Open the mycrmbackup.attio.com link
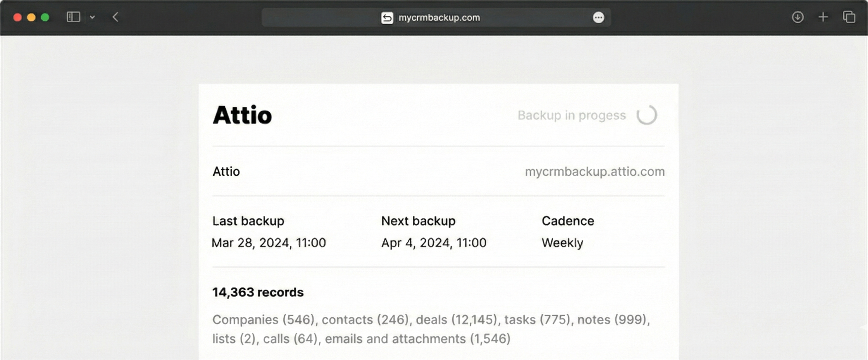Viewport: 868px width, 360px height. pos(595,171)
